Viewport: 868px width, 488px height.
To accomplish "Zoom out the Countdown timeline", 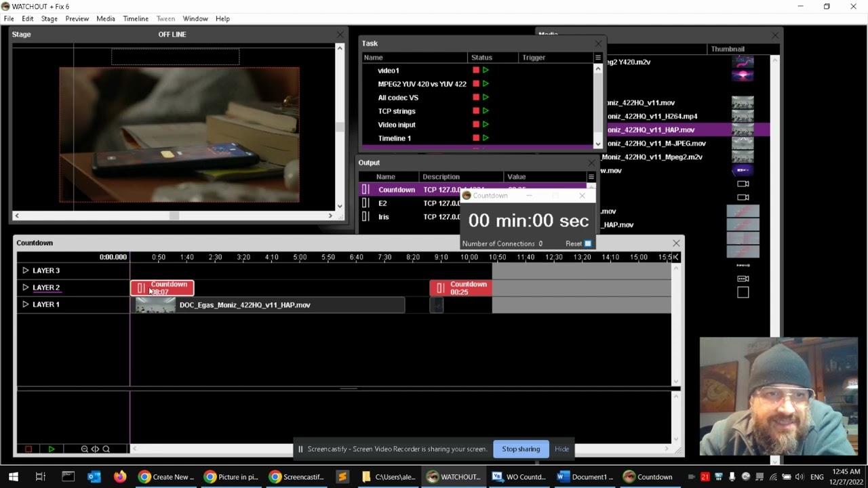I will 84,449.
